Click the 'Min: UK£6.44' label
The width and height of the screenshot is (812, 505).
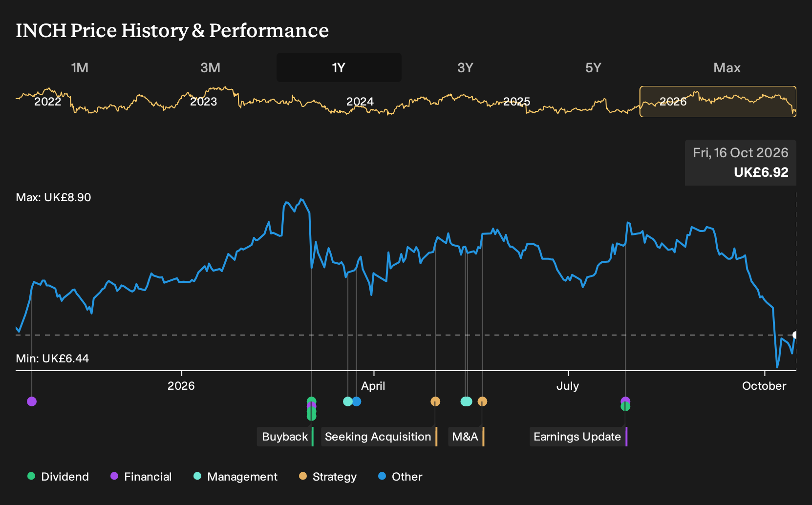pyautogui.click(x=53, y=358)
